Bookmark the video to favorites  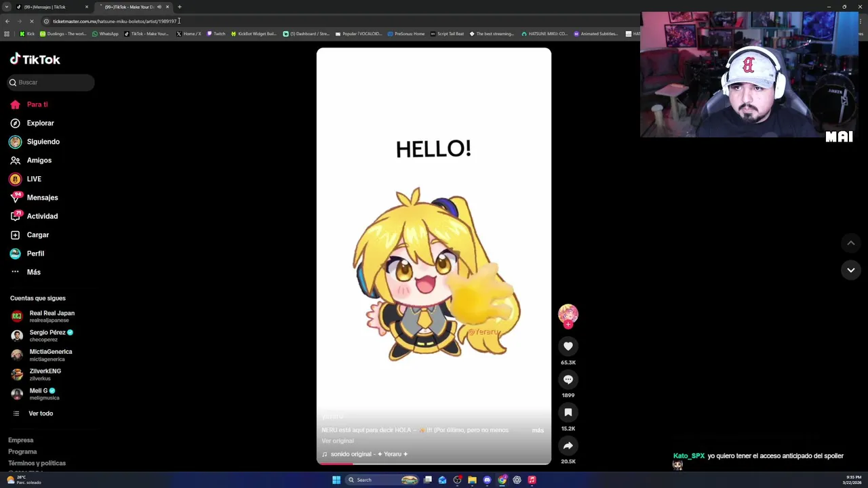click(x=568, y=412)
